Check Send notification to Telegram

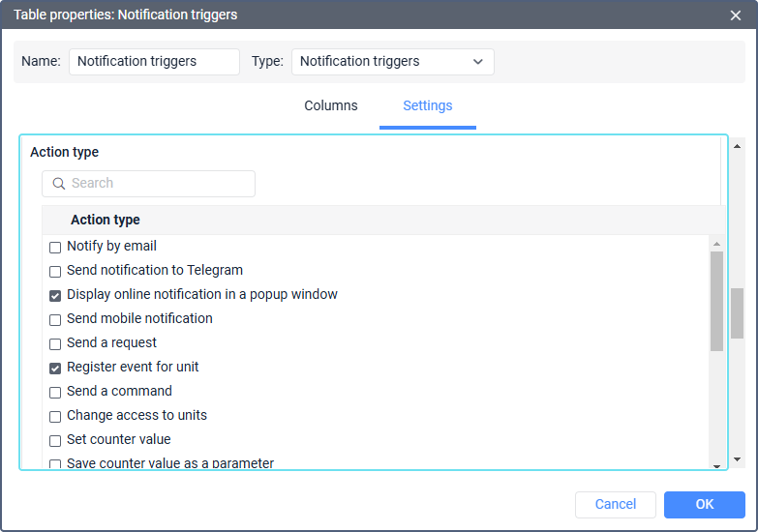pos(55,272)
